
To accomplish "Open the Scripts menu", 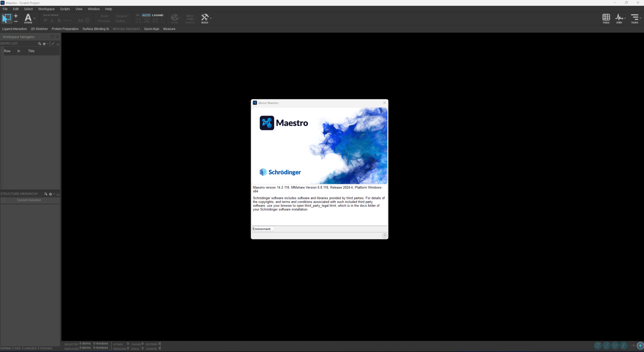I will point(64,9).
